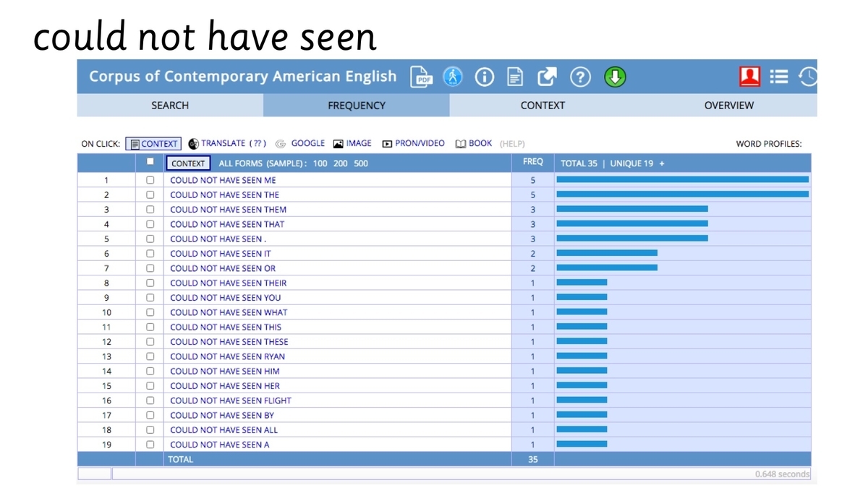This screenshot has height=501, width=868.
Task: Check the box for COULD NOT HAVE SEEN YOU
Action: 150,298
